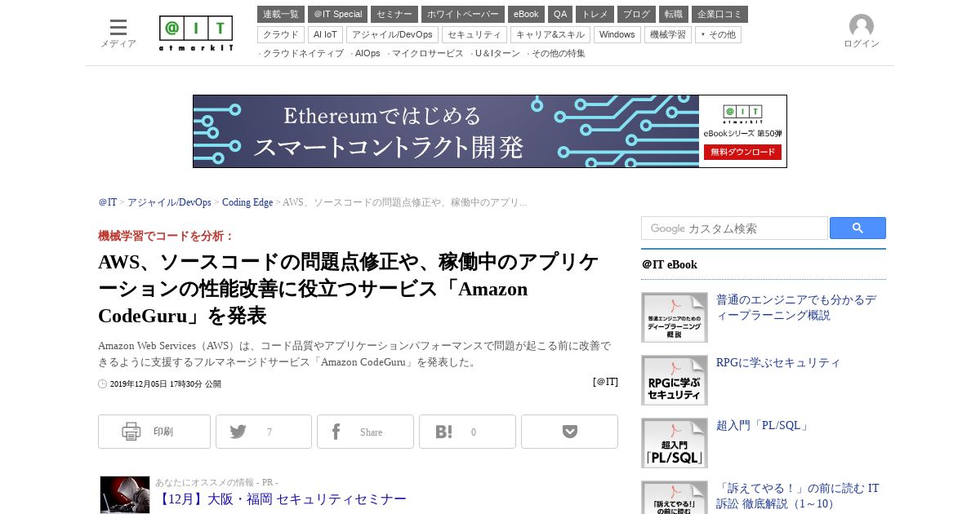Select アジャイル/DevOps category tab

click(x=392, y=34)
